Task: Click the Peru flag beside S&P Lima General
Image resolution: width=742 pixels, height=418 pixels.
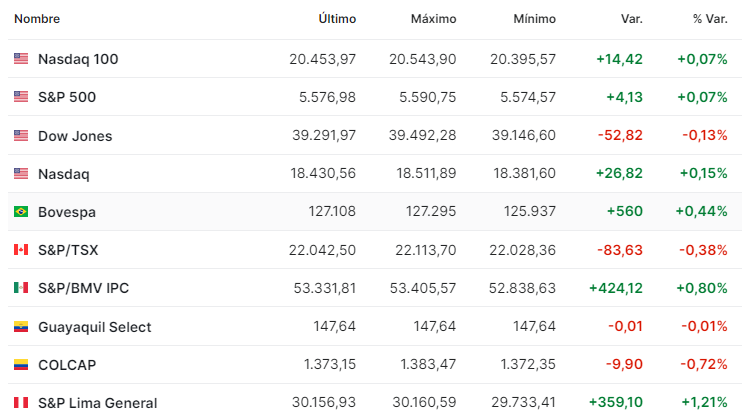Action: [x=21, y=402]
